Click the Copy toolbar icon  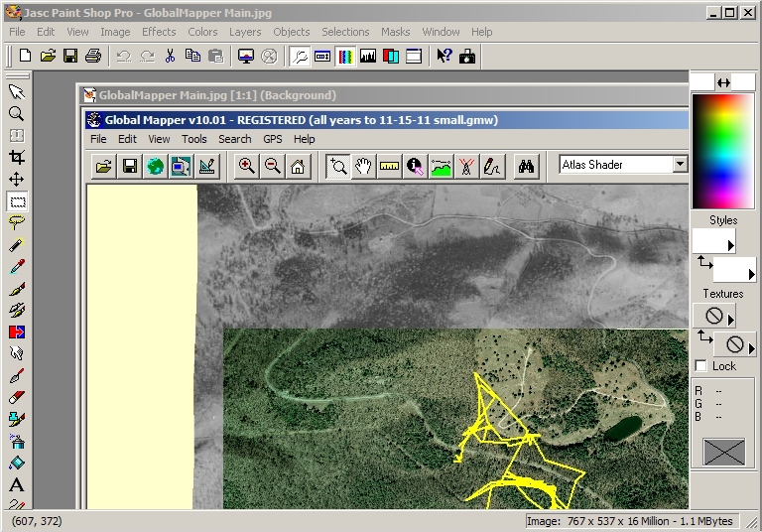tap(192, 56)
